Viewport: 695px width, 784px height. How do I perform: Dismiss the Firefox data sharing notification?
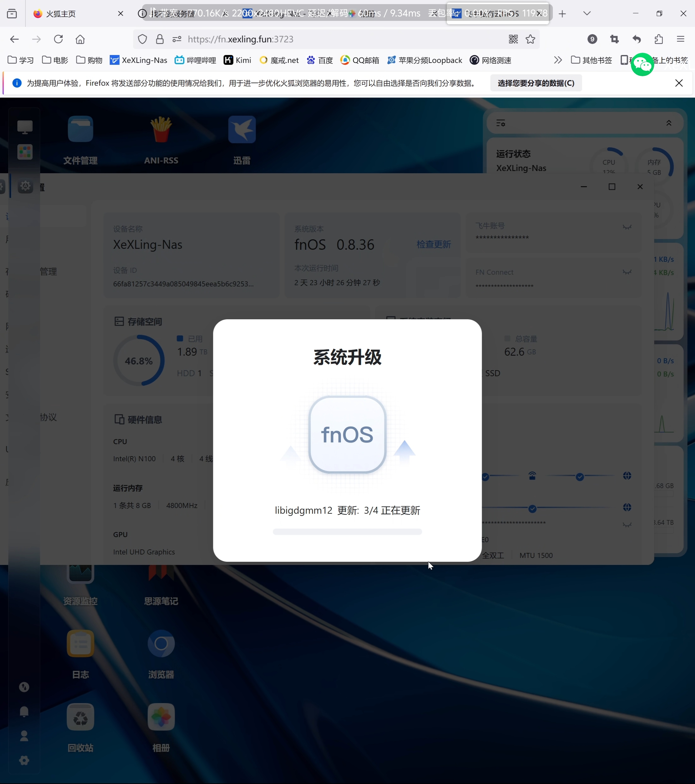(x=679, y=83)
